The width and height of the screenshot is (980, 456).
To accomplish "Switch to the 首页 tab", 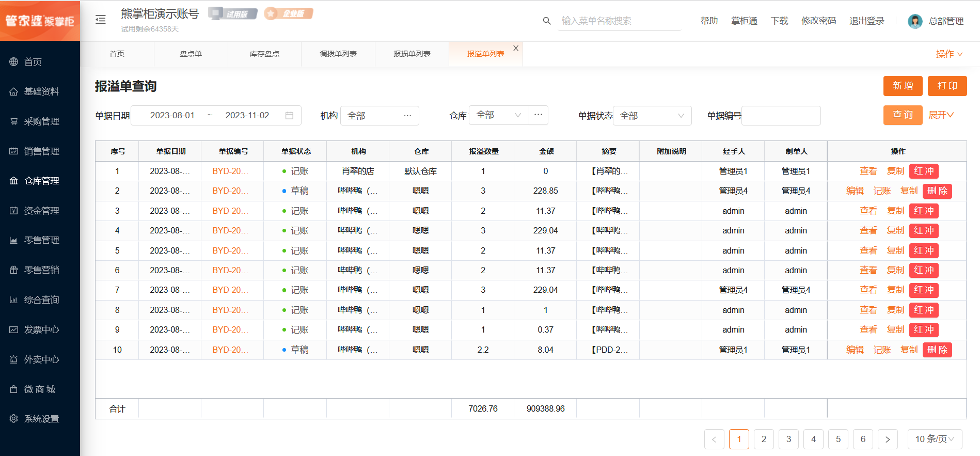I will click(117, 54).
